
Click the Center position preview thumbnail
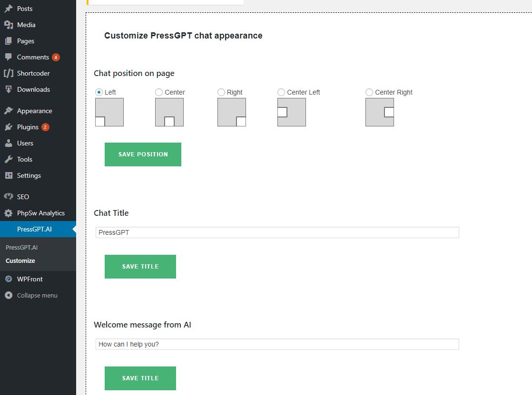click(169, 112)
